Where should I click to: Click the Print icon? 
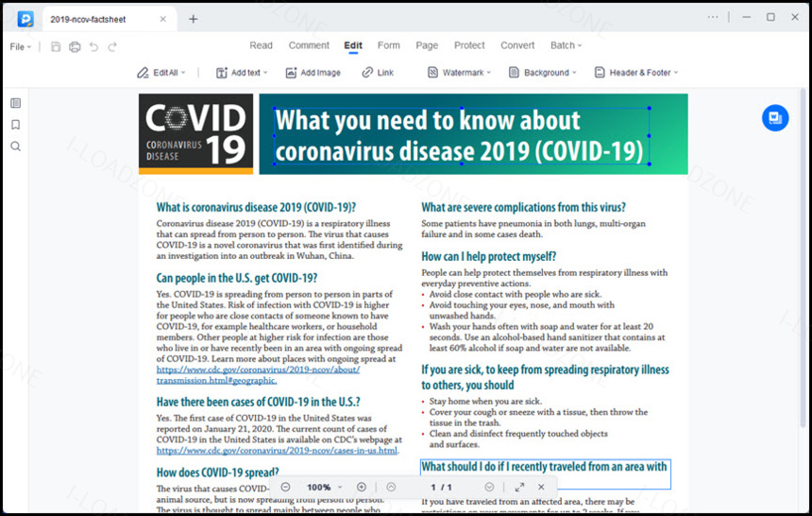coord(75,46)
